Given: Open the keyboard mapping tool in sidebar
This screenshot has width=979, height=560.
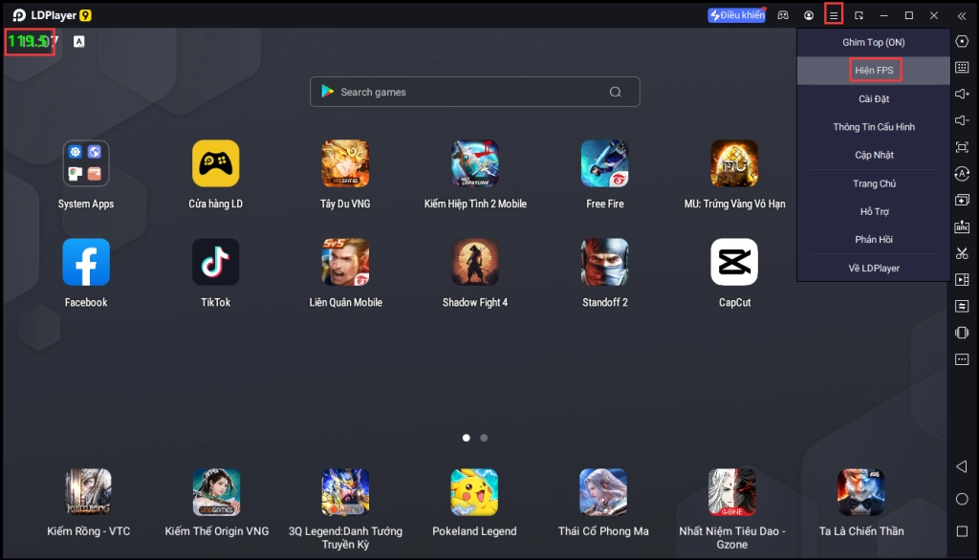Looking at the screenshot, I should coord(962,68).
